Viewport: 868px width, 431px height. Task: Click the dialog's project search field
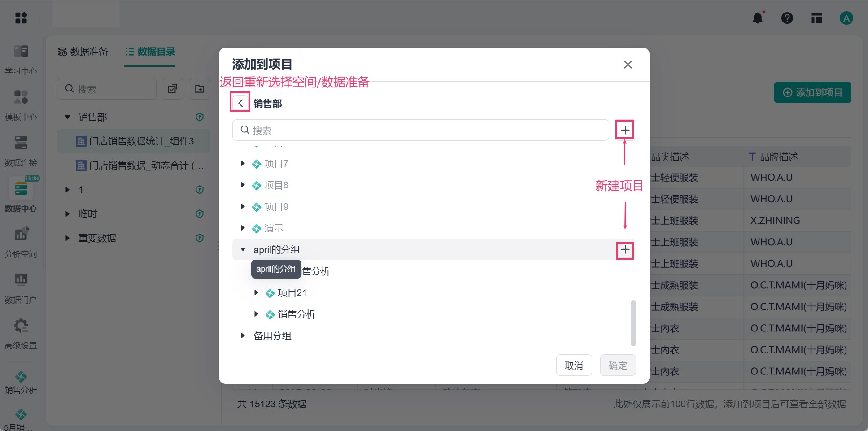(x=420, y=130)
